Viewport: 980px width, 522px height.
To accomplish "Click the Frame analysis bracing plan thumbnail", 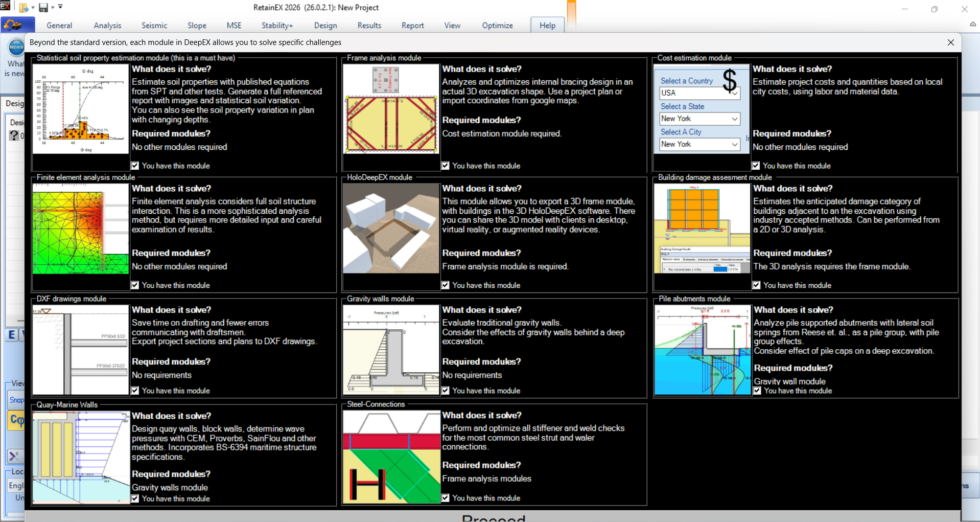I will pyautogui.click(x=391, y=109).
